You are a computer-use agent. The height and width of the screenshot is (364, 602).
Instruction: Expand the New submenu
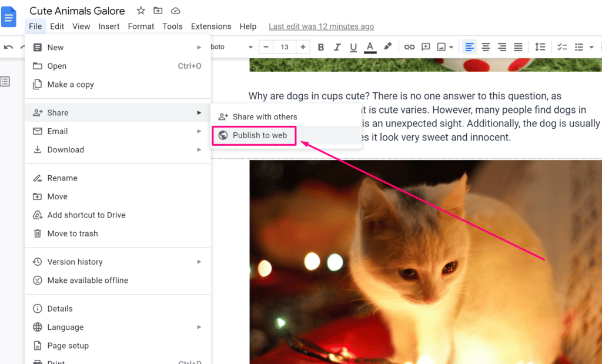pos(118,48)
